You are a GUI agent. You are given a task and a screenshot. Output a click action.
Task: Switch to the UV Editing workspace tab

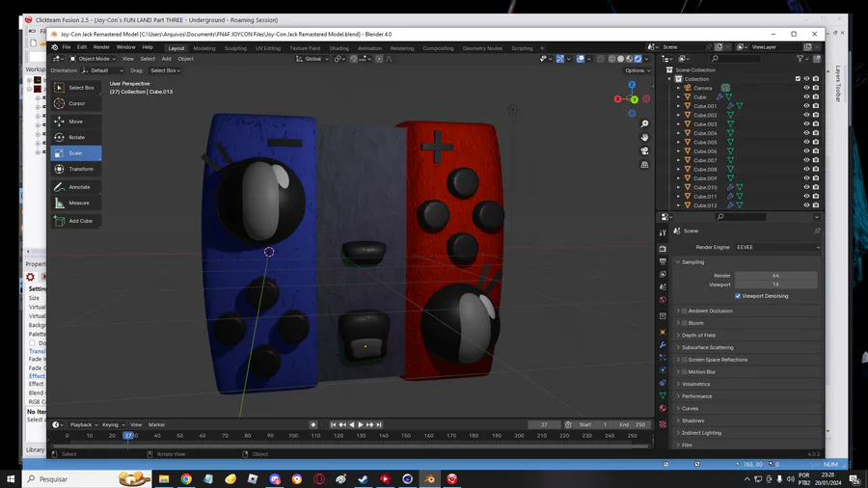268,48
